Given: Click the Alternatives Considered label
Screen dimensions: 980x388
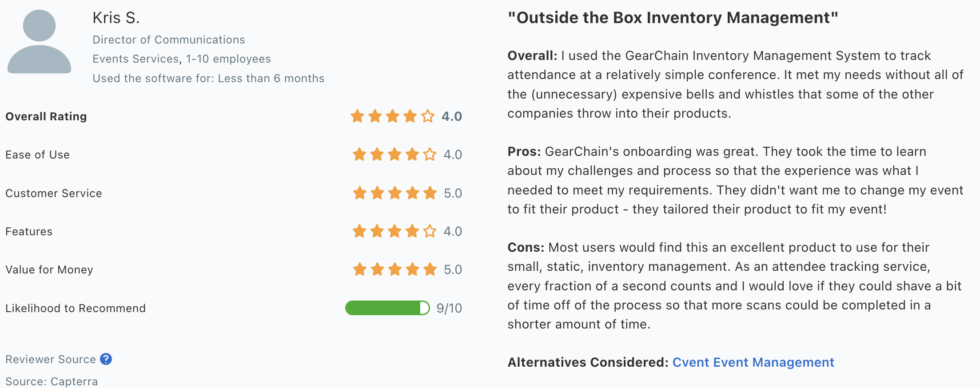Looking at the screenshot, I should point(587,362).
